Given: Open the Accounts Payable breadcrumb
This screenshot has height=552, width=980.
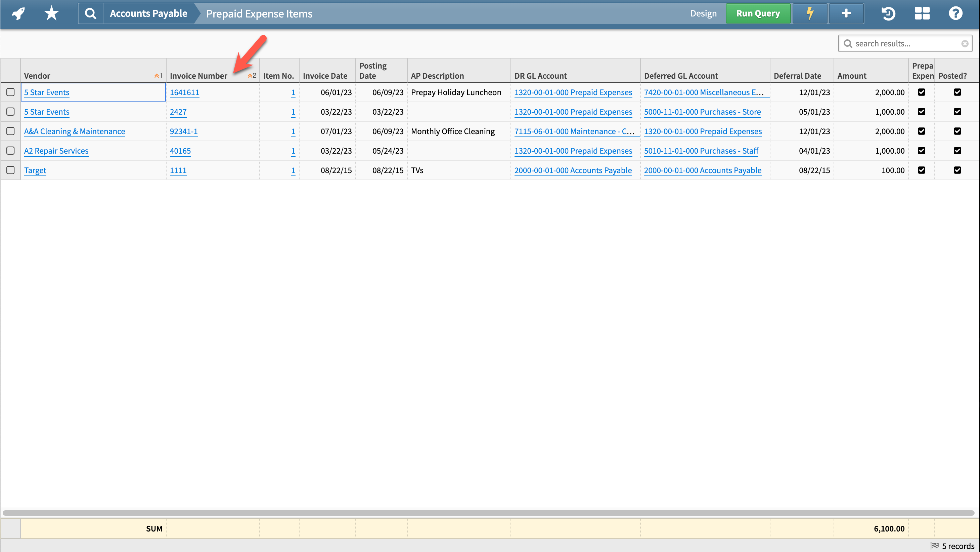Looking at the screenshot, I should click(148, 13).
